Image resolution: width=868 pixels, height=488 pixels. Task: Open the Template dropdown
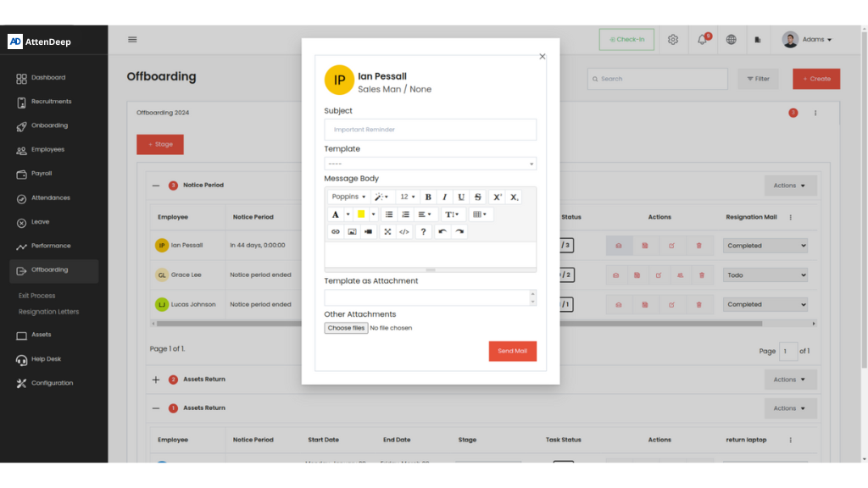pos(430,164)
